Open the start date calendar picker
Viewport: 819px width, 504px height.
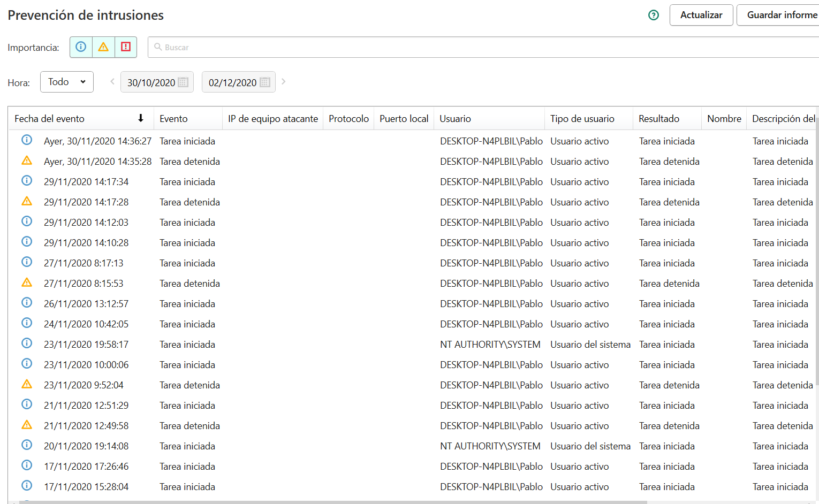coord(183,82)
